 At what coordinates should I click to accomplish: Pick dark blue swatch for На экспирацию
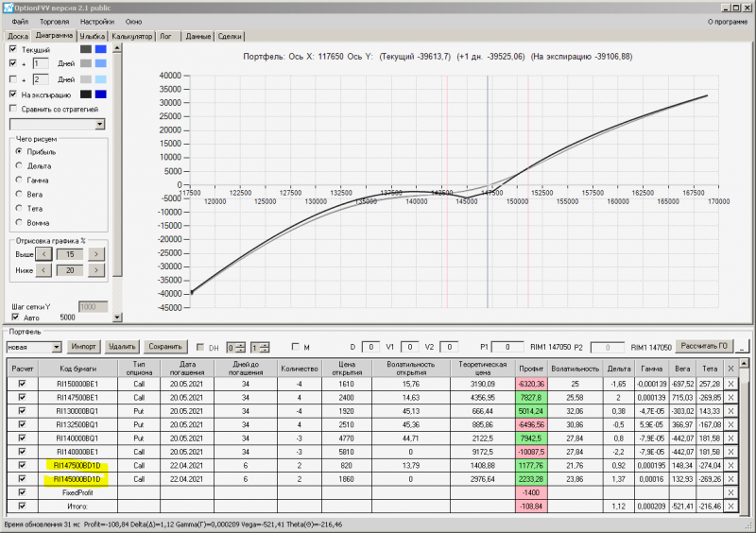101,95
